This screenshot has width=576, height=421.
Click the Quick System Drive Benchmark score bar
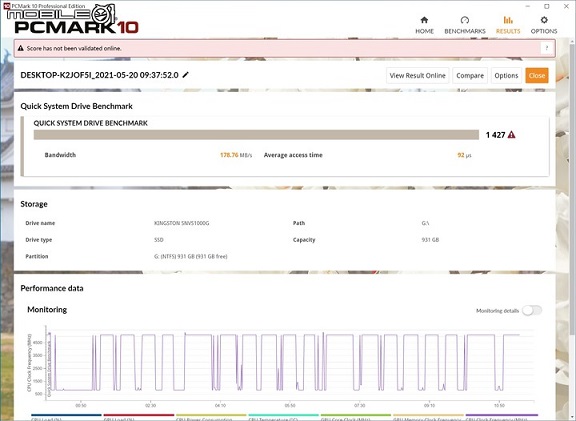[x=256, y=135]
